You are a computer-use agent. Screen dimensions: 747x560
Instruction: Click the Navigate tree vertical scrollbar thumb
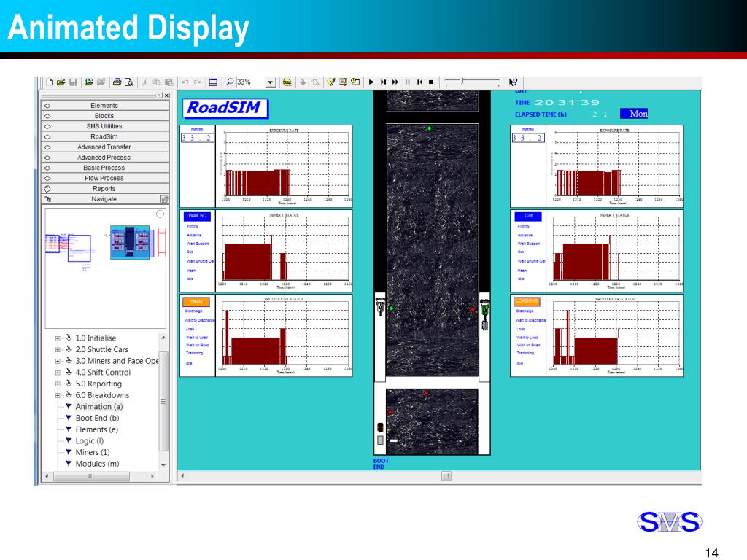click(x=163, y=401)
